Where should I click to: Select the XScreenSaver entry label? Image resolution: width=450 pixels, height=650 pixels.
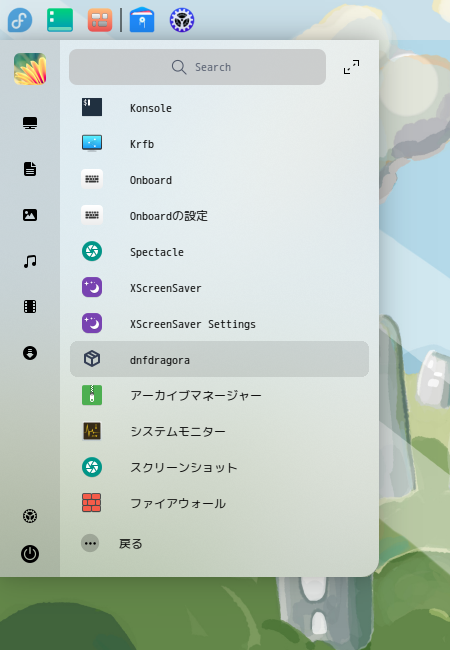pyautogui.click(x=166, y=288)
